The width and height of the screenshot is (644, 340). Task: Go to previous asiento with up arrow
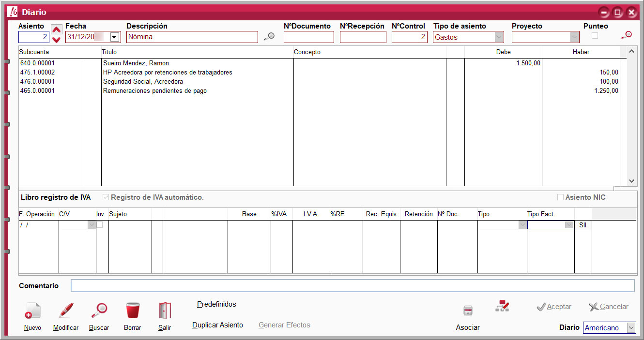coord(57,30)
